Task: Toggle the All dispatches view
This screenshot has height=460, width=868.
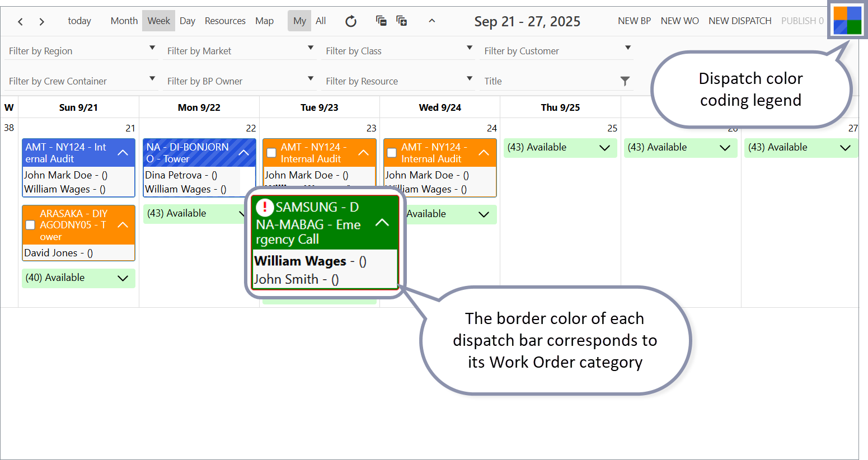Action: point(321,21)
